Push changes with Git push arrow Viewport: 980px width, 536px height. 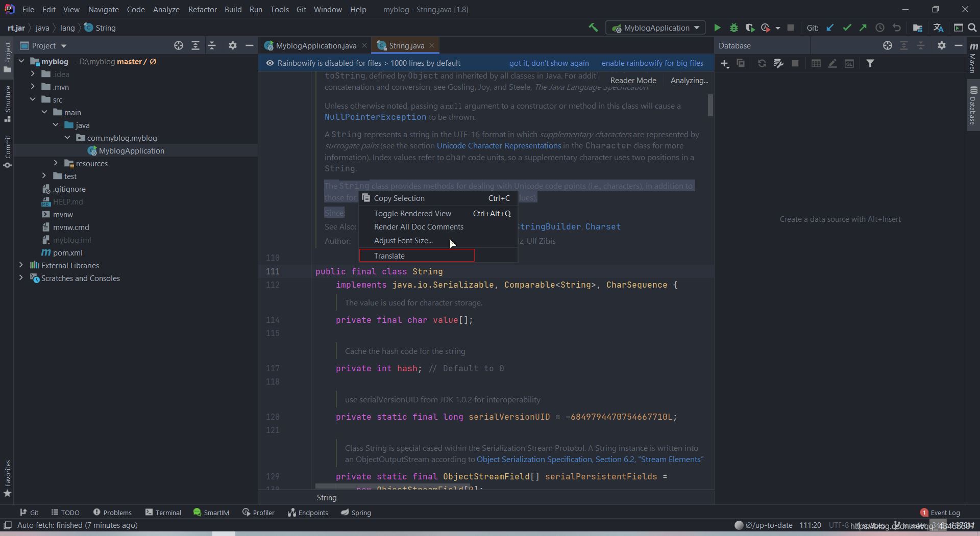coord(863,28)
